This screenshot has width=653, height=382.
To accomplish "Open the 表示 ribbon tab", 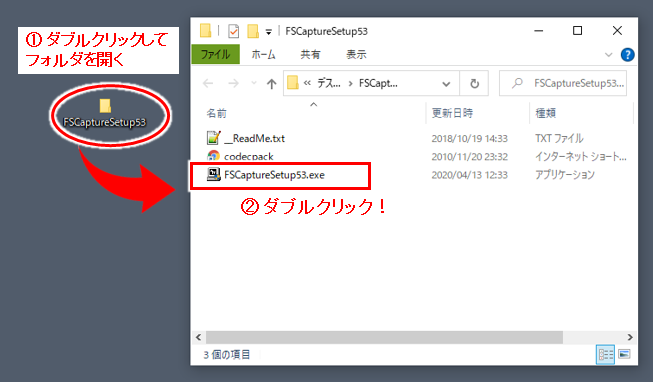I will tap(356, 55).
